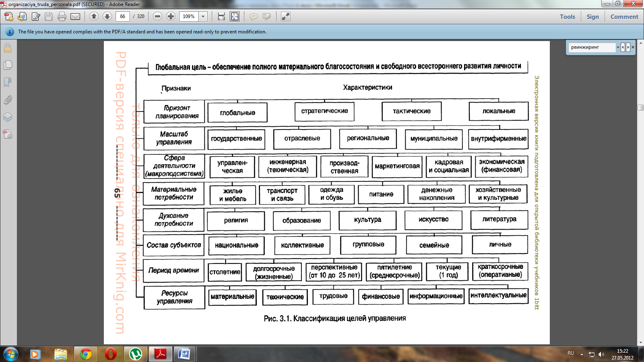This screenshot has height=362, width=644.
Task: Open the standards panel icon
Action: (8, 134)
